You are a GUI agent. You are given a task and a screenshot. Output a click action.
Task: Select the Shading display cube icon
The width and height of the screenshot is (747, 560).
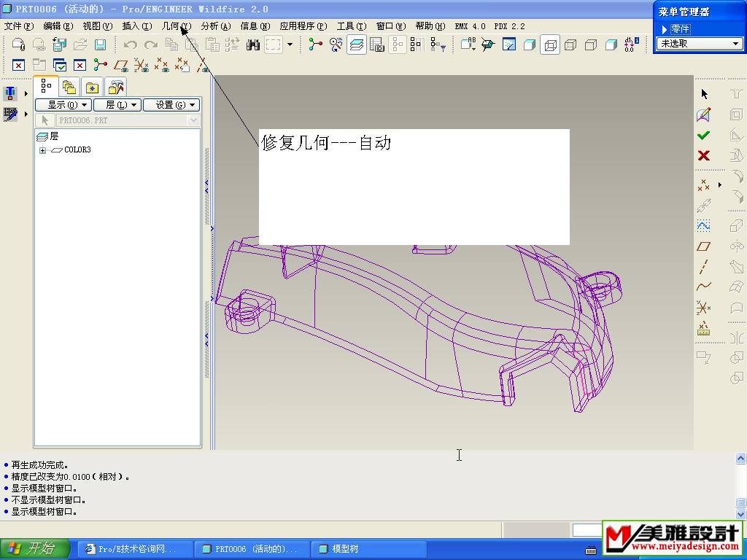pyautogui.click(x=611, y=44)
